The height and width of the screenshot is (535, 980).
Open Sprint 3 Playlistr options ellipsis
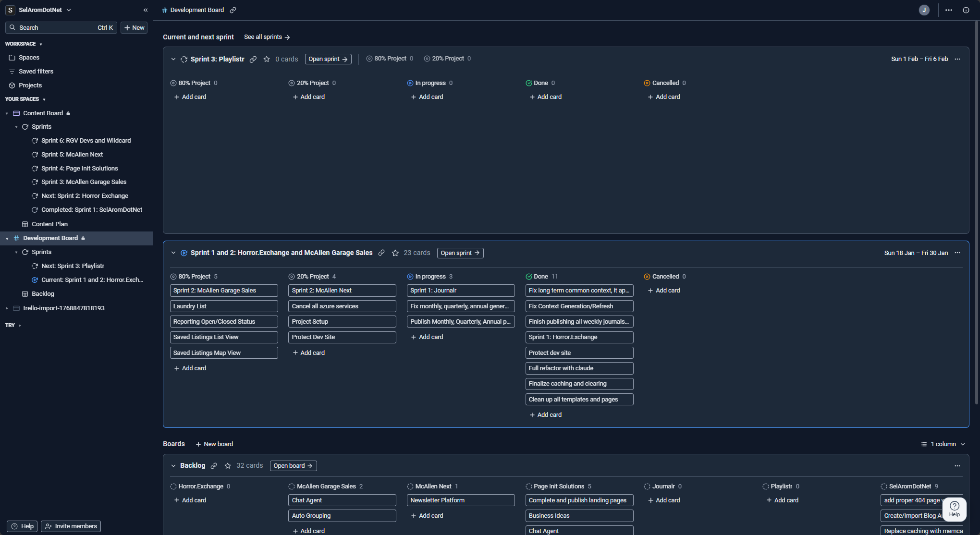pos(957,59)
